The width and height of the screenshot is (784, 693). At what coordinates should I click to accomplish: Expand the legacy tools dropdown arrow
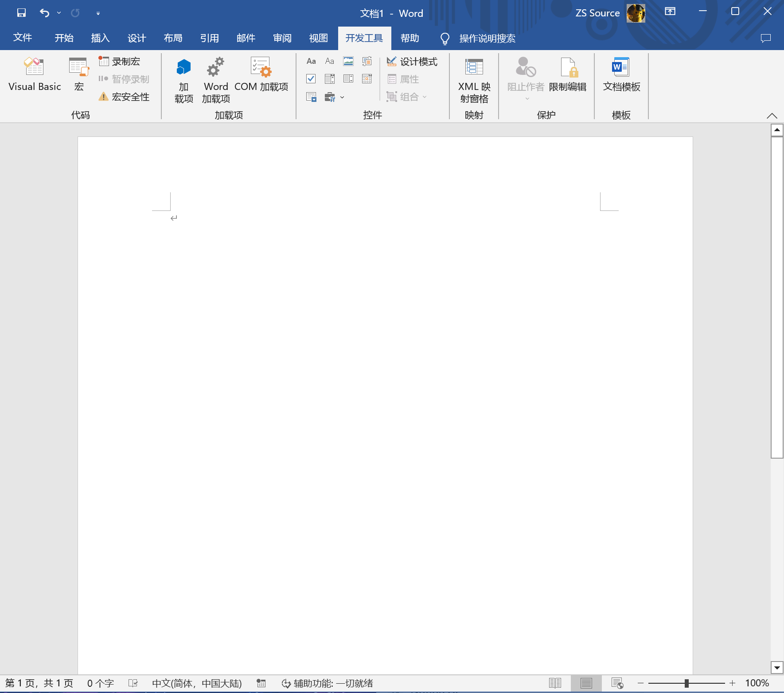(342, 97)
